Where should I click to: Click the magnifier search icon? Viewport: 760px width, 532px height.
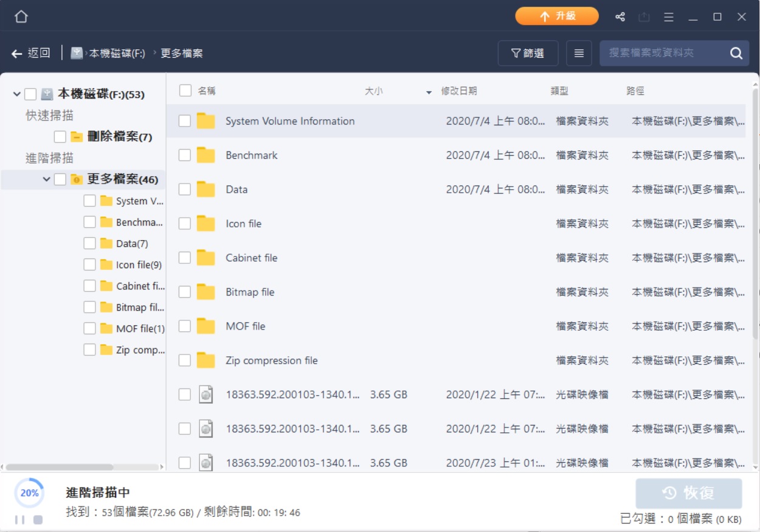click(x=736, y=54)
